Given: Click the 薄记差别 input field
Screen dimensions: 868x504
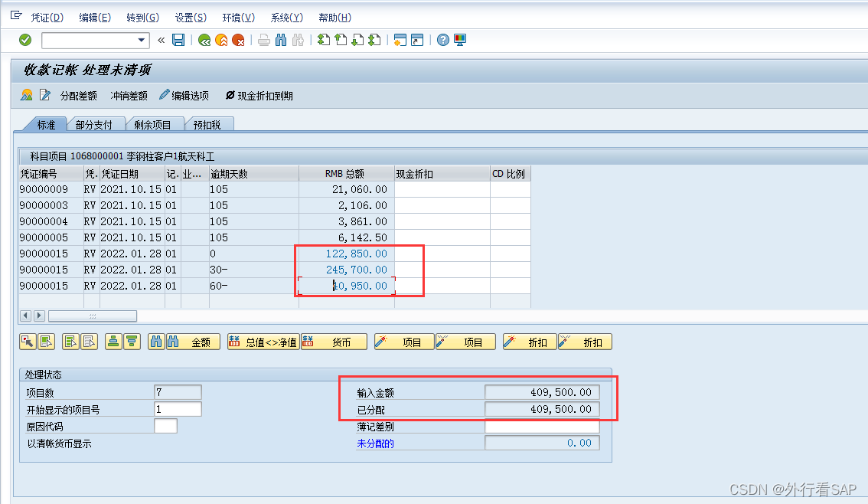Looking at the screenshot, I should pos(542,427).
